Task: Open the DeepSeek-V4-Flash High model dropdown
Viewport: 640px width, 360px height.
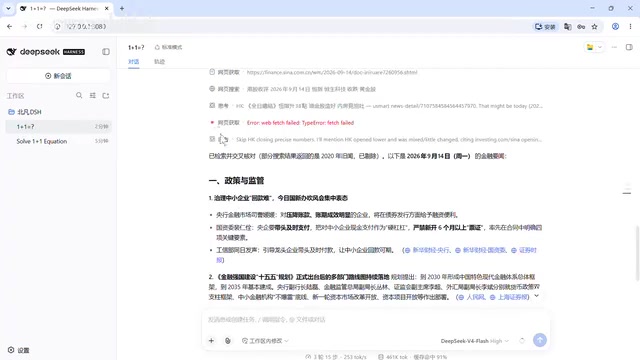Action: click(475, 341)
